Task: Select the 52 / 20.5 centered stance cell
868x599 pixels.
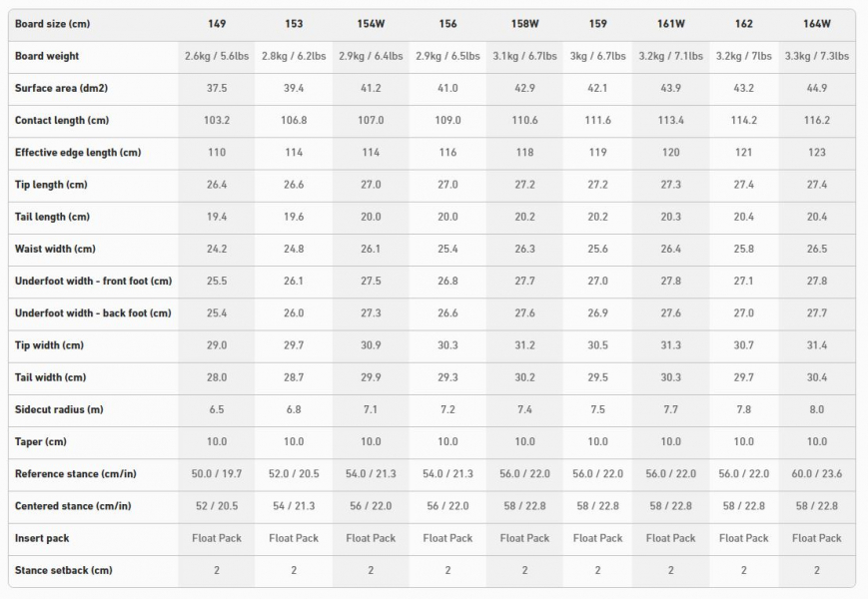Action: [x=217, y=506]
